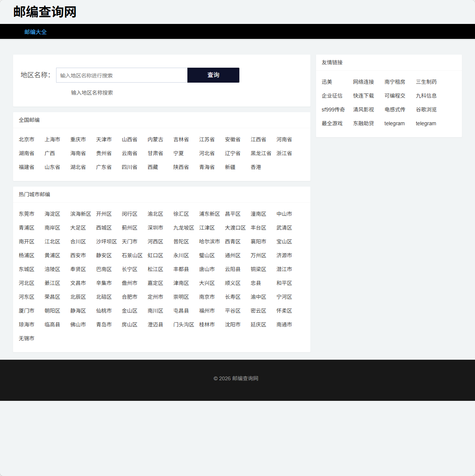
Task: Select the 哈尔滨市 hot city link
Action: [x=209, y=242]
